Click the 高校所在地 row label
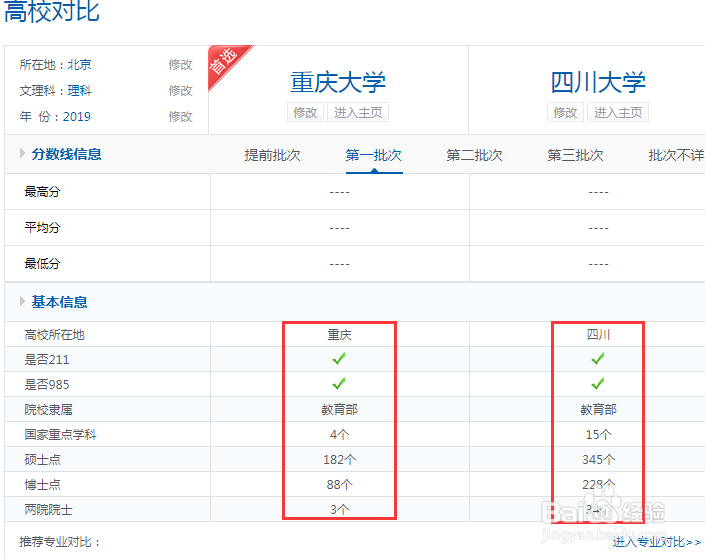 54,335
